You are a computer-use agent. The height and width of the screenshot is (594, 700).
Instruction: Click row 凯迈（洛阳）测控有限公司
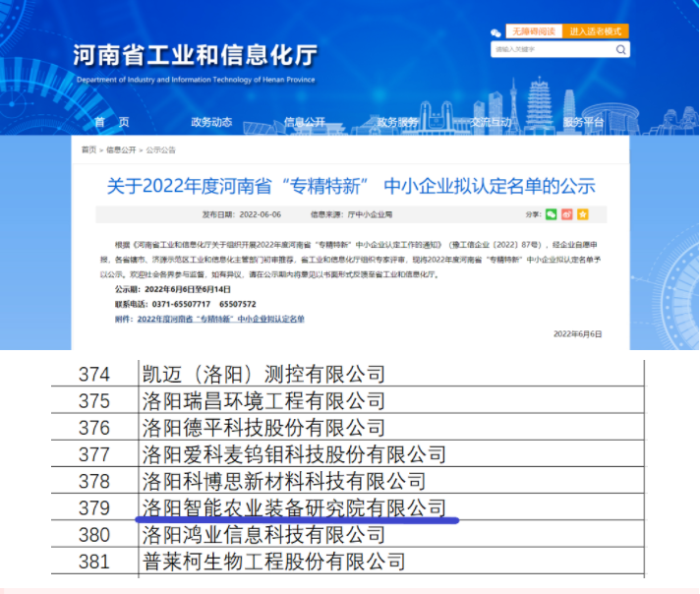[391, 374]
